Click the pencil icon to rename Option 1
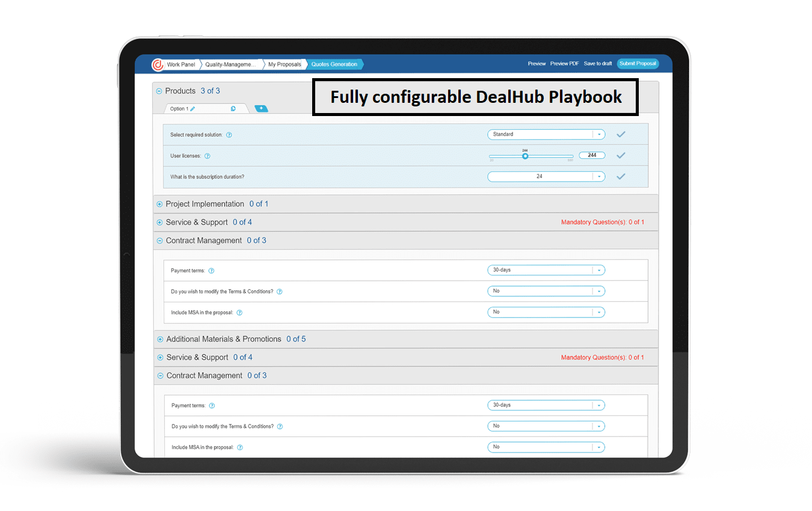This screenshot has height=511, width=812. [191, 108]
